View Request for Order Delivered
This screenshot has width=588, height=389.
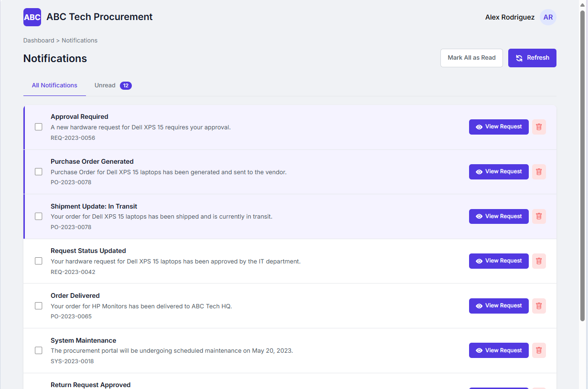[499, 306]
